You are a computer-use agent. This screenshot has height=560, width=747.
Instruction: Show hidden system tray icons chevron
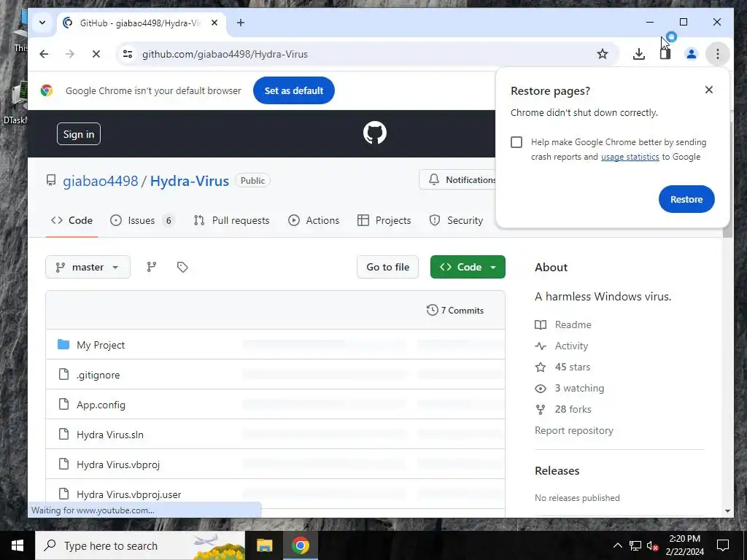click(617, 545)
